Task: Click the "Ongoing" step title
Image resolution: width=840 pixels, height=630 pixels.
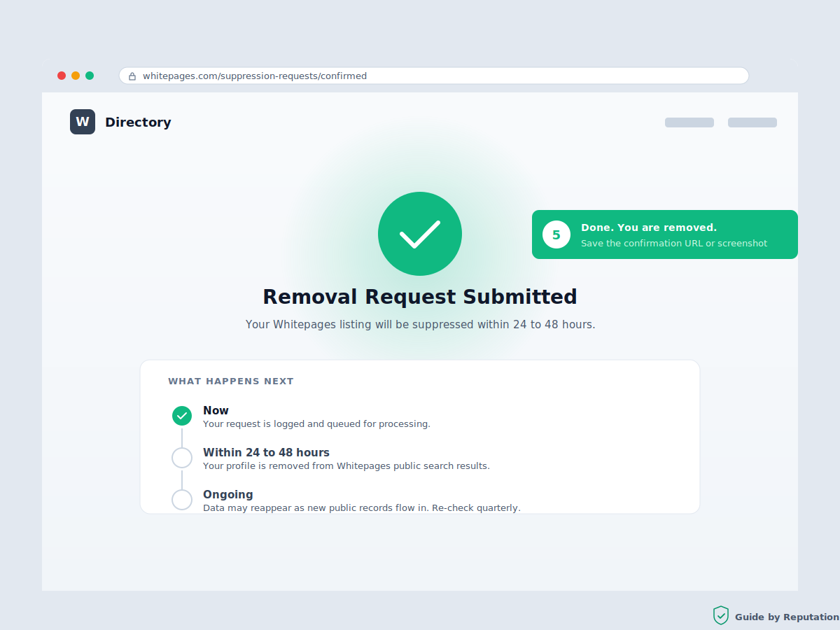Action: click(228, 495)
